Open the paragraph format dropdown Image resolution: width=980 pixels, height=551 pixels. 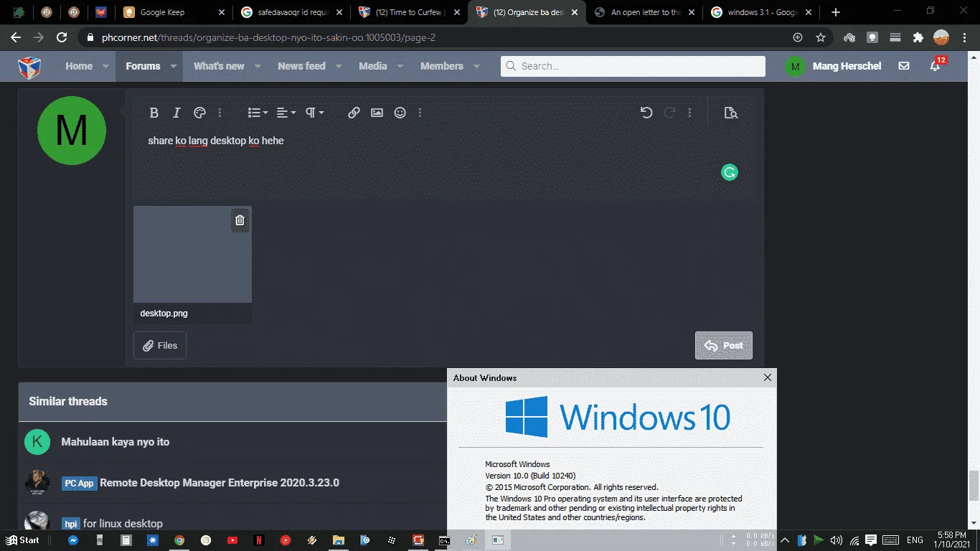pyautogui.click(x=314, y=113)
